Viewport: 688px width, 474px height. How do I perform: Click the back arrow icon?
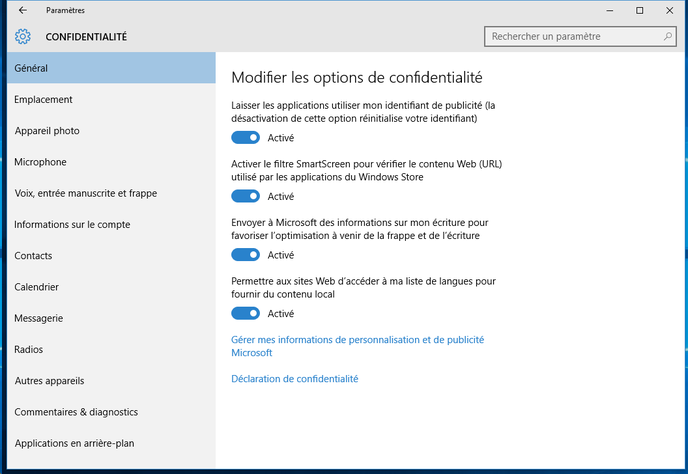(x=23, y=10)
